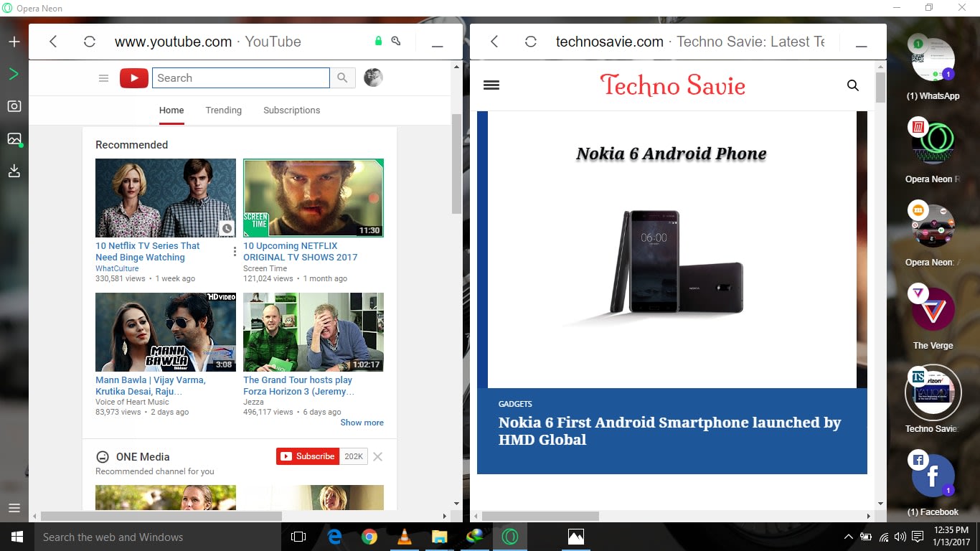Open Task View on the taskbar
The width and height of the screenshot is (980, 551).
point(298,537)
